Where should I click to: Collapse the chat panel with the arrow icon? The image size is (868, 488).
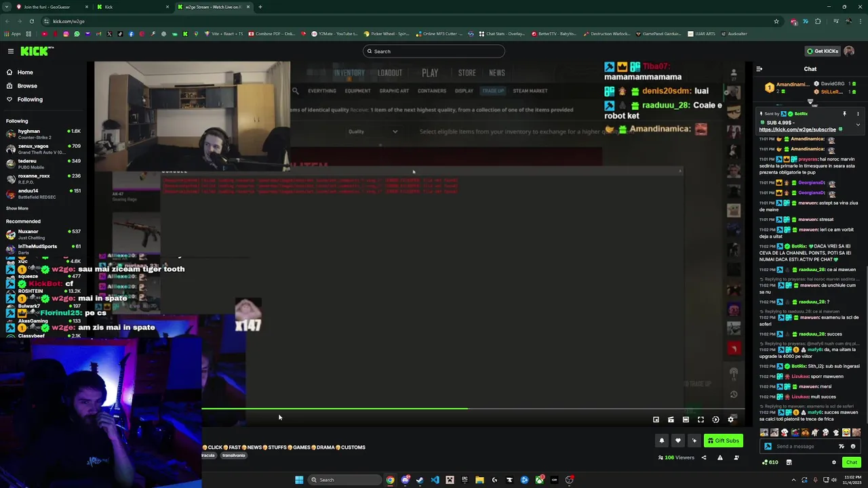click(x=759, y=69)
